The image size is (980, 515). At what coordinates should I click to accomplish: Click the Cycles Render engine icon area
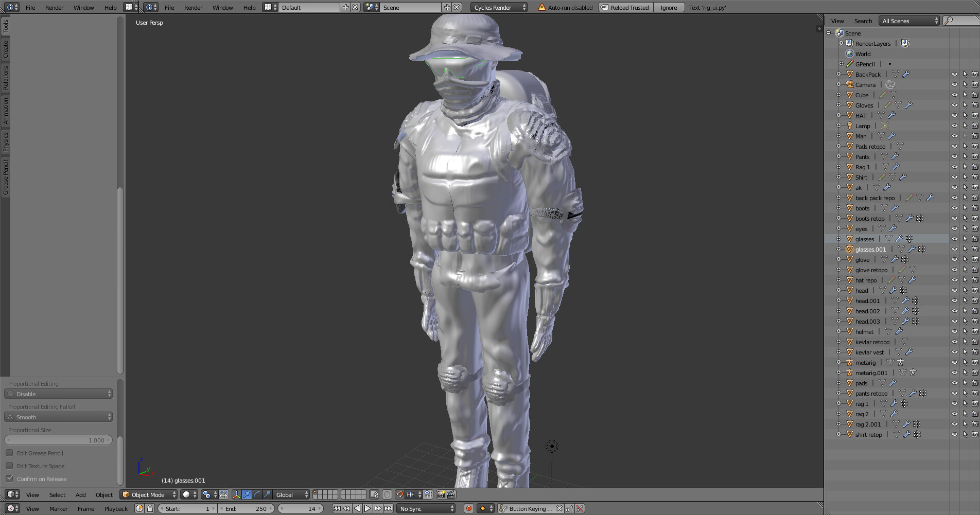[496, 7]
